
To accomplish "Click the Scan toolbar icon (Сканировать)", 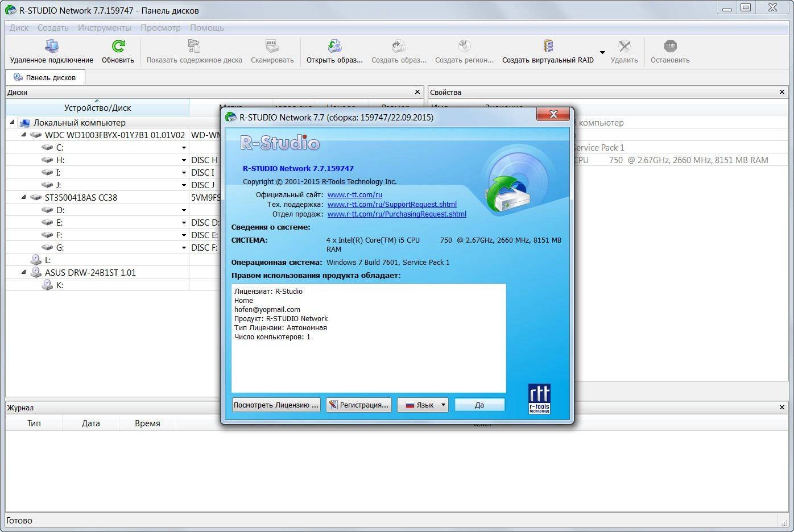I will [x=272, y=46].
